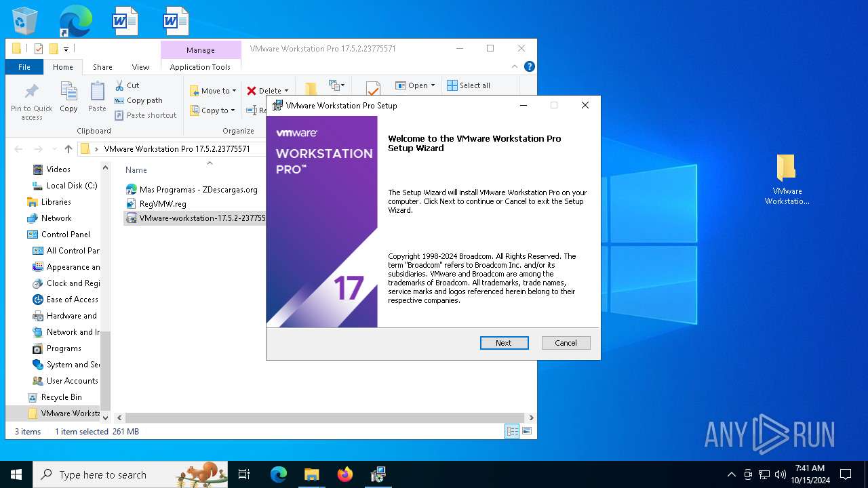Viewport: 868px width, 488px height.
Task: Expand the address bar path chevron
Action: pos(96,149)
